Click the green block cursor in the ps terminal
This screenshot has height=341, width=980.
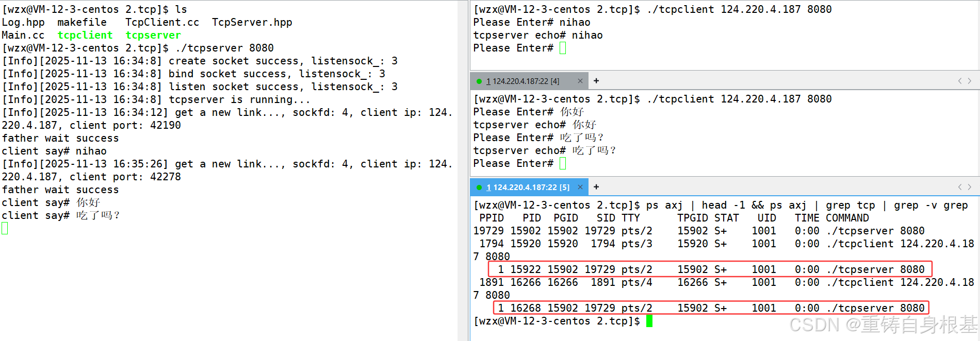point(649,321)
